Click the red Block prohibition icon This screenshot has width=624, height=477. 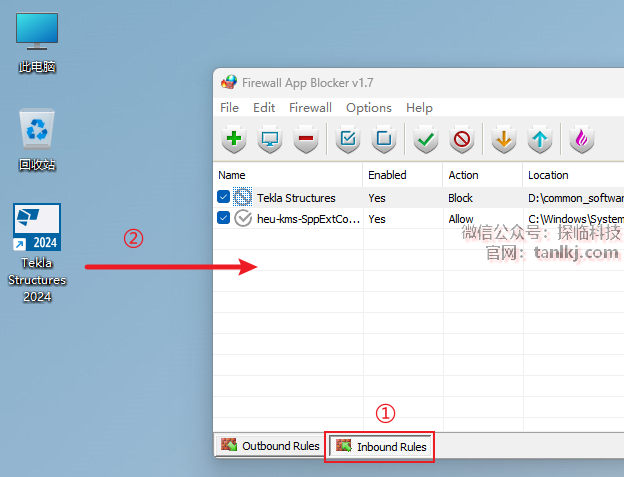(x=462, y=139)
